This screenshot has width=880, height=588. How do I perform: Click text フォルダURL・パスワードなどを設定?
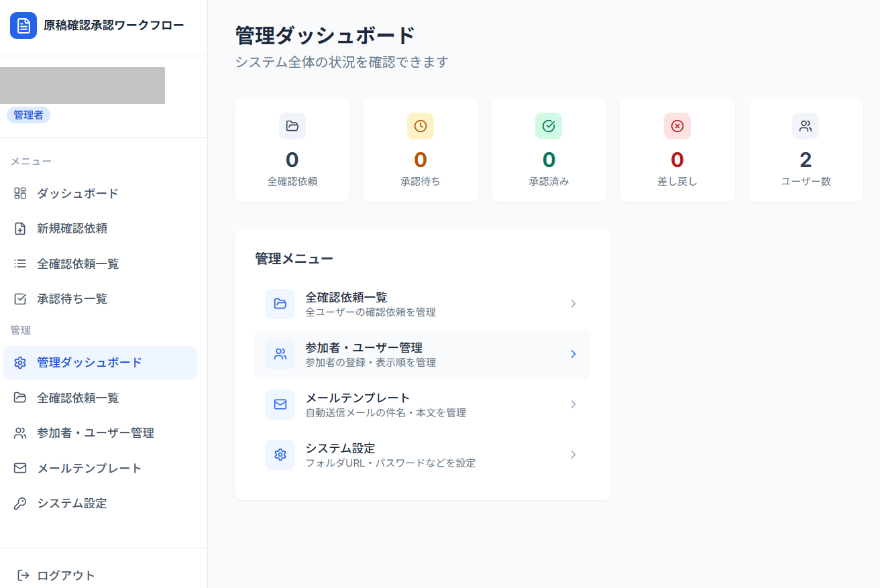(x=390, y=463)
